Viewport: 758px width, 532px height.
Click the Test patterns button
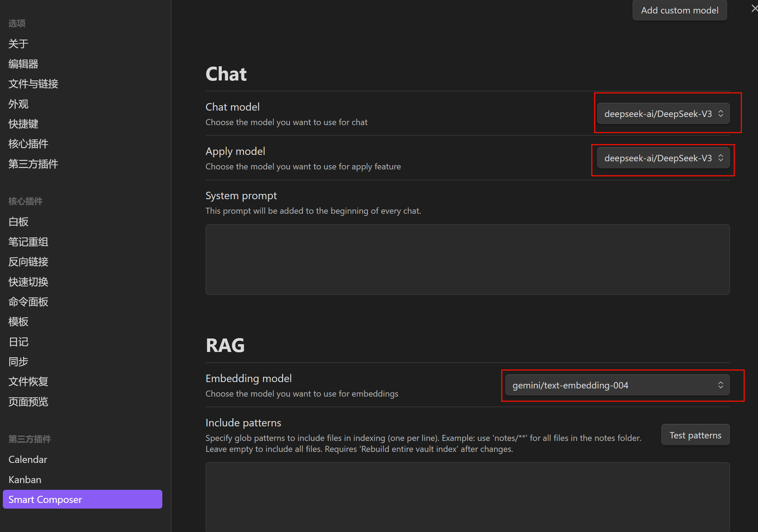click(695, 435)
